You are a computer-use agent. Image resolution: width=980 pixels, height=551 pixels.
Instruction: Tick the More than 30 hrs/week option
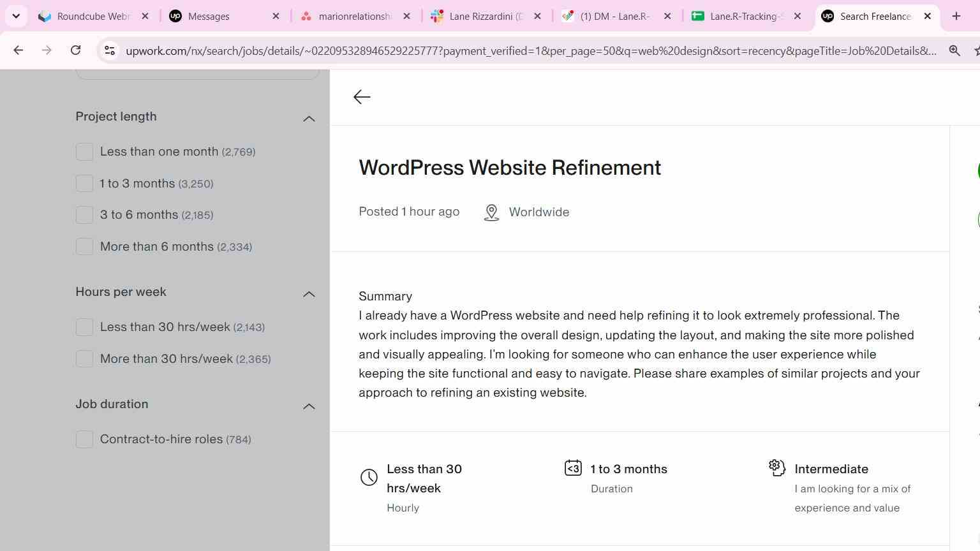pyautogui.click(x=84, y=359)
